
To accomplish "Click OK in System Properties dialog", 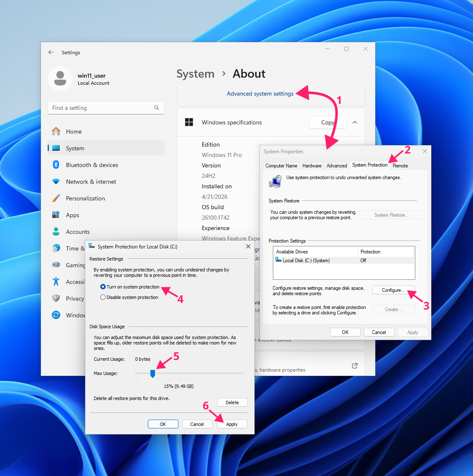I will (x=345, y=332).
